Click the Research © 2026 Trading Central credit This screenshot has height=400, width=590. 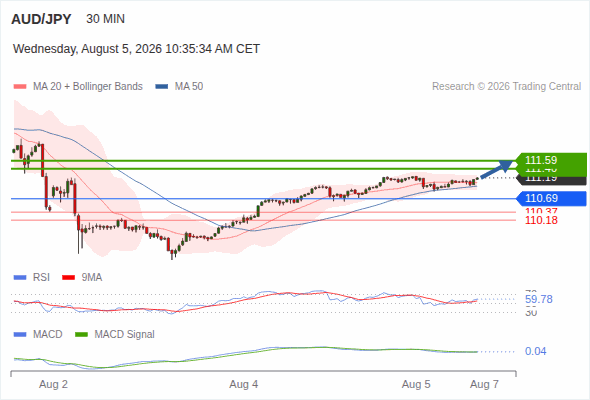click(506, 87)
